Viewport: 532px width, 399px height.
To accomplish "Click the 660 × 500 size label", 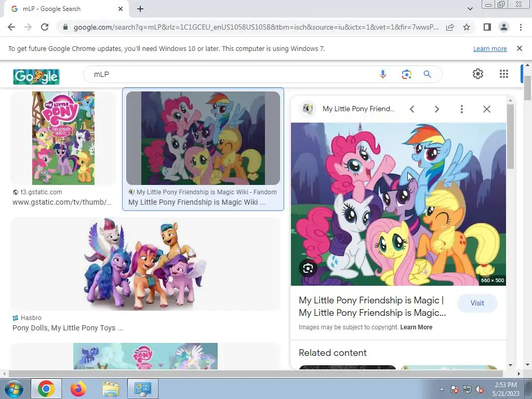I will pyautogui.click(x=493, y=280).
